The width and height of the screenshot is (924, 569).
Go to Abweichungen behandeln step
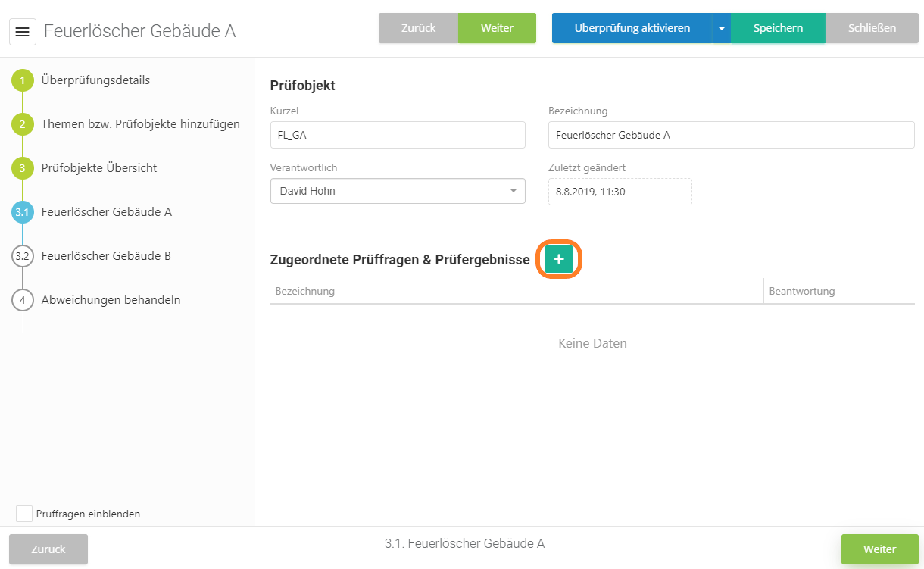111,300
